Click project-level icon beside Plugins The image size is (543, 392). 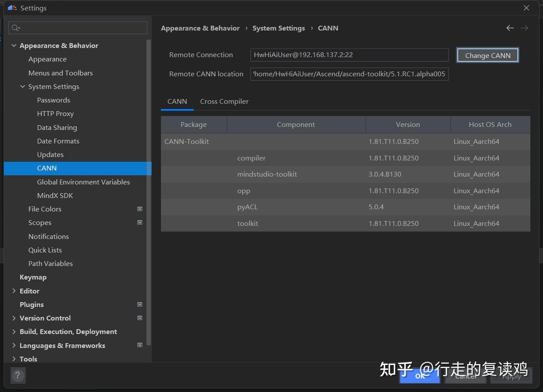pyautogui.click(x=140, y=304)
